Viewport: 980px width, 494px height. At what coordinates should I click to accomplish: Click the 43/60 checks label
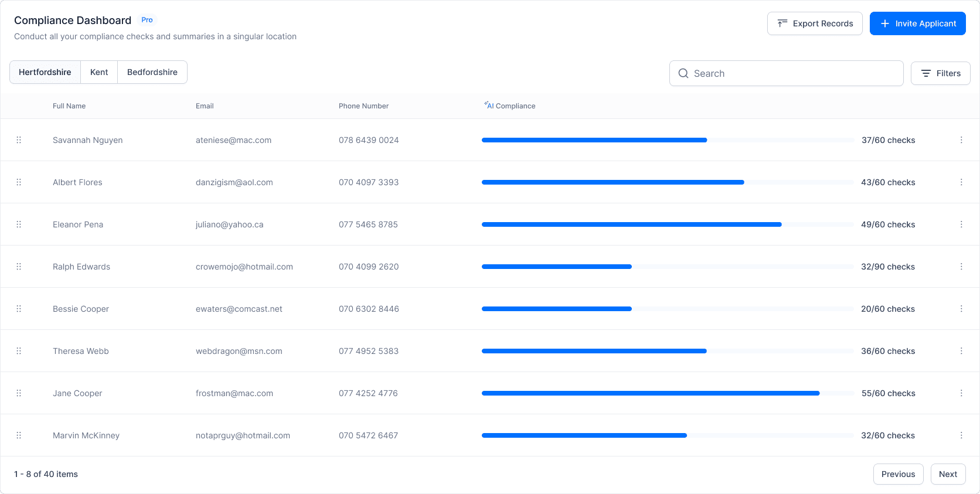click(888, 182)
